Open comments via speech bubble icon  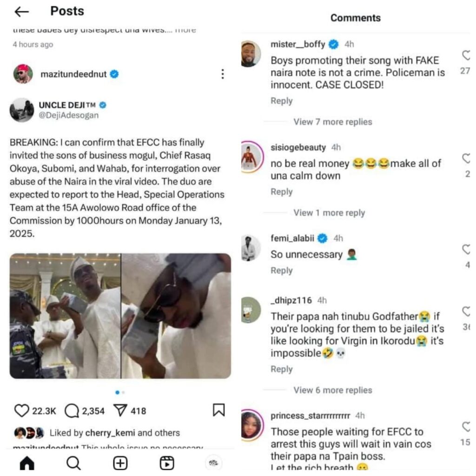[x=72, y=410]
